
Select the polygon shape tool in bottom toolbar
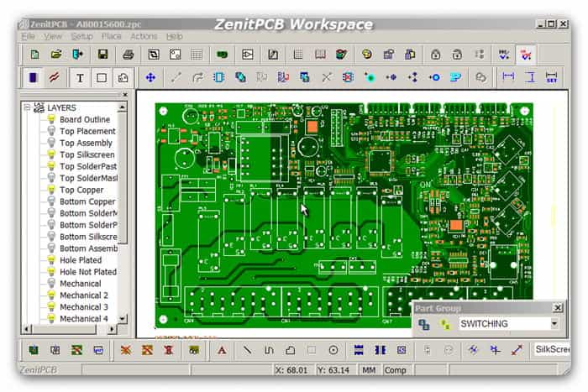pos(291,351)
